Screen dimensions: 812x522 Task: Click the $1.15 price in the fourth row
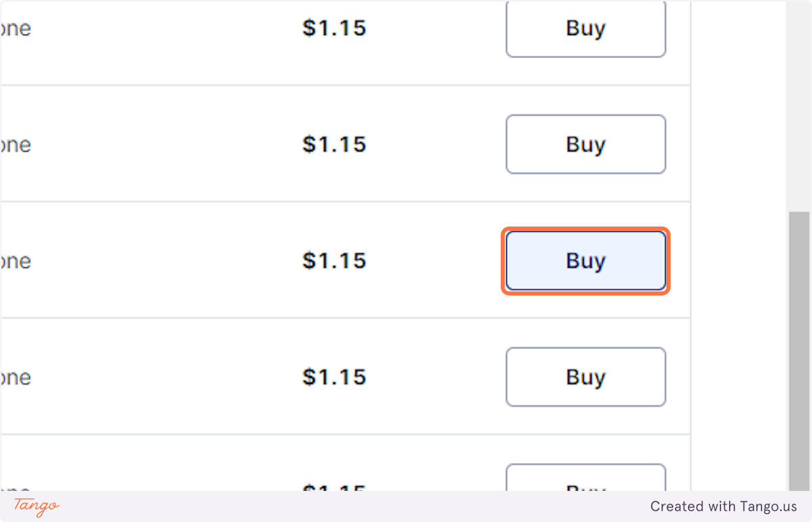(x=334, y=377)
